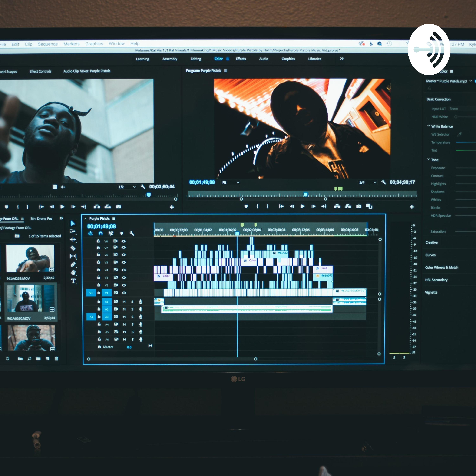The width and height of the screenshot is (476, 476).
Task: Play the Source monitor clip
Action: pos(62,207)
